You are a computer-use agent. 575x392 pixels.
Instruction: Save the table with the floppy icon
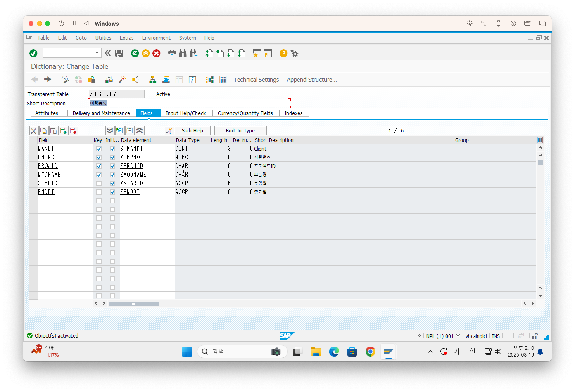[119, 53]
